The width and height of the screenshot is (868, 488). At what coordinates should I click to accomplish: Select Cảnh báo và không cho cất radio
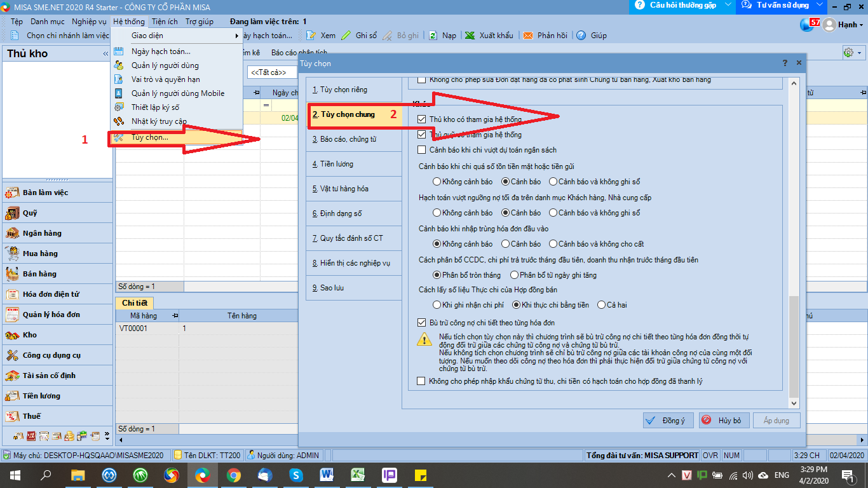pyautogui.click(x=553, y=244)
